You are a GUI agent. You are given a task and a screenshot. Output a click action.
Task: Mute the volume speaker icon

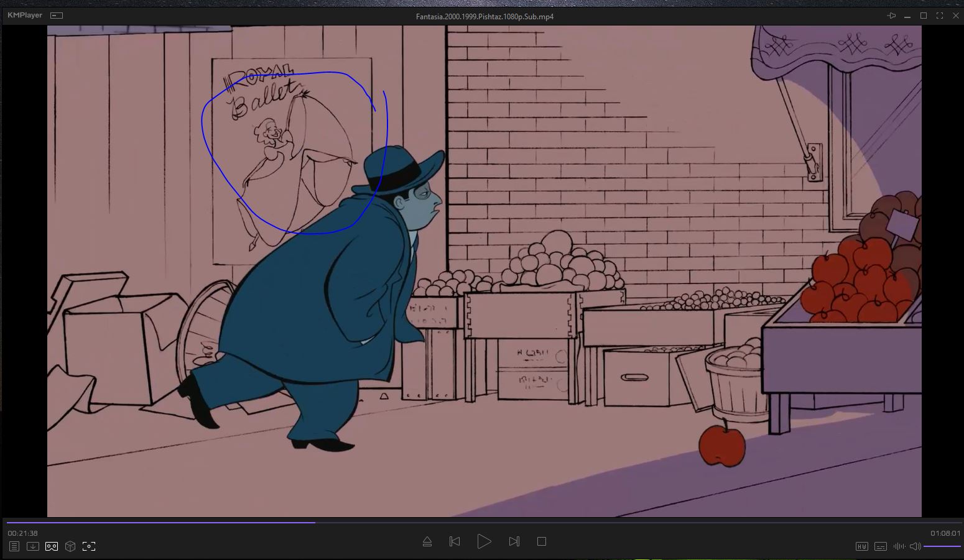click(915, 546)
